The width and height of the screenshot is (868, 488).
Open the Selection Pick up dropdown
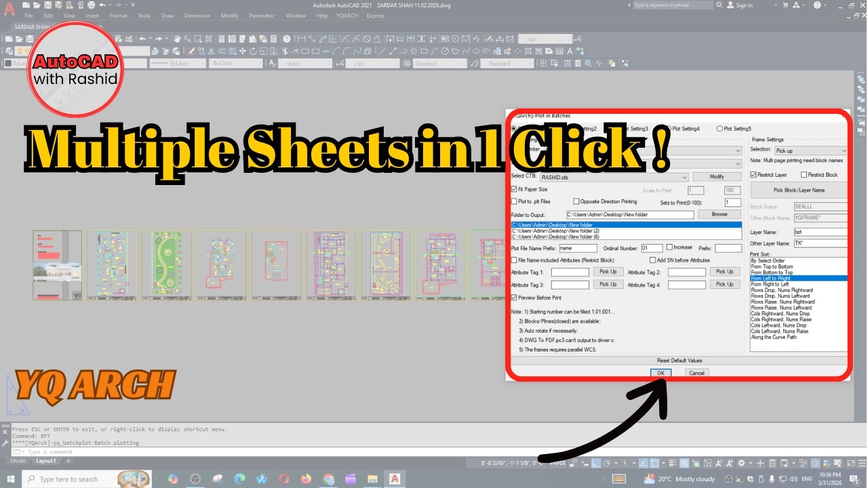811,150
